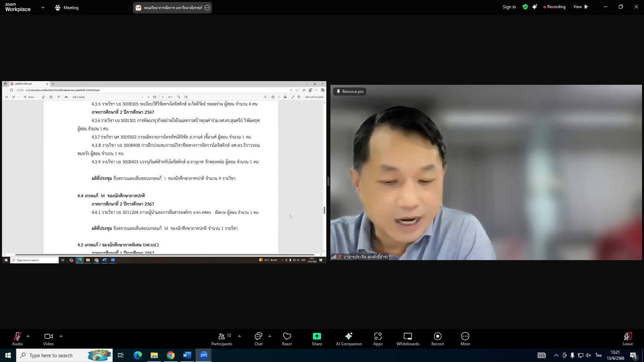Unmute the microphone via Audio button

coord(17,339)
